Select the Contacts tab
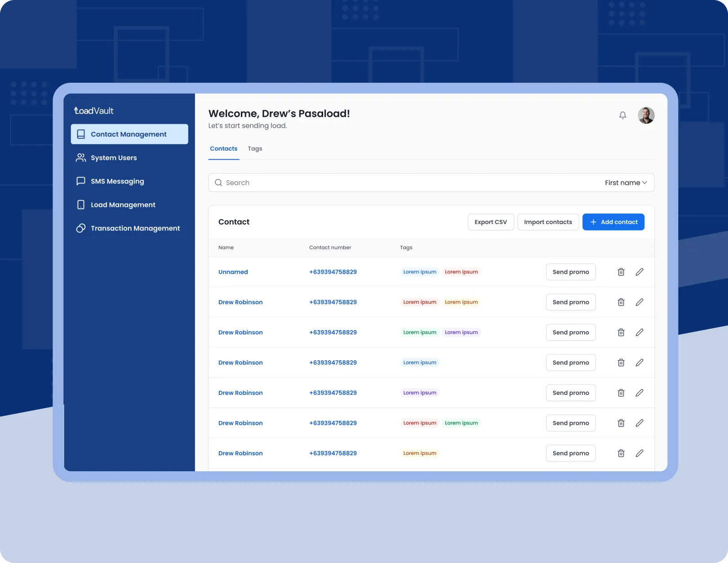 223,149
